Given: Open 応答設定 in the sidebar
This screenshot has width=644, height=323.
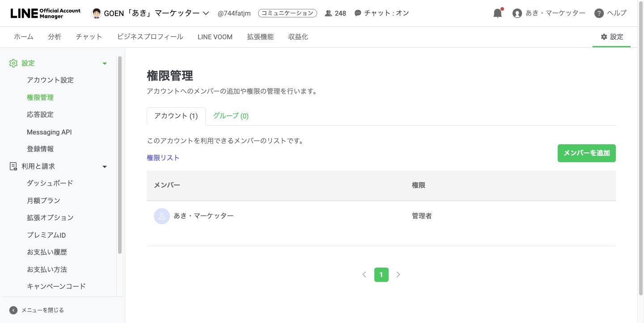Looking at the screenshot, I should (x=40, y=115).
